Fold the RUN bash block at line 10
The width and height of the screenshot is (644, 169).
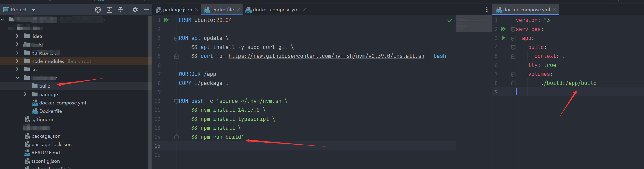176,101
